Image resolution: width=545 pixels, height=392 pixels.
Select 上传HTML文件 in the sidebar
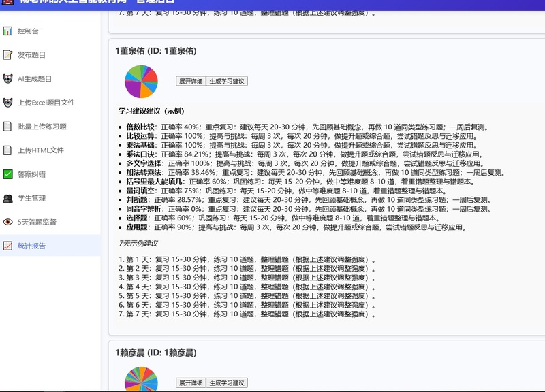50,150
